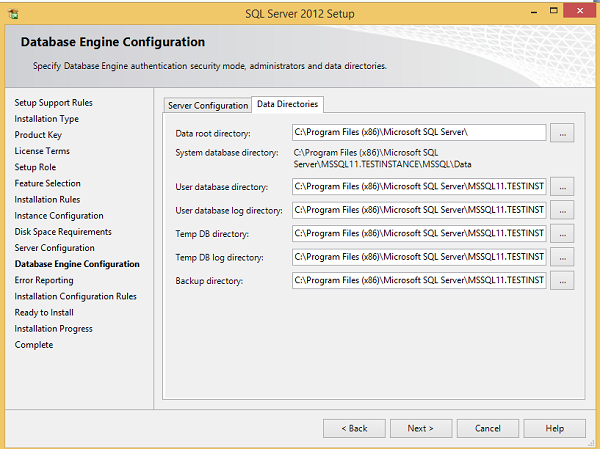Click the Data root directory text field
The image size is (600, 449).
click(418, 133)
